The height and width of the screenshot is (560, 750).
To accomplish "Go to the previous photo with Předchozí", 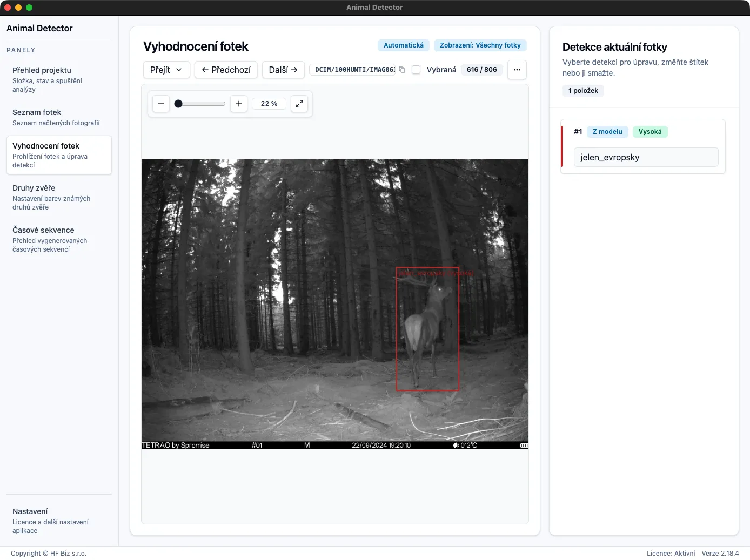I will coord(226,70).
